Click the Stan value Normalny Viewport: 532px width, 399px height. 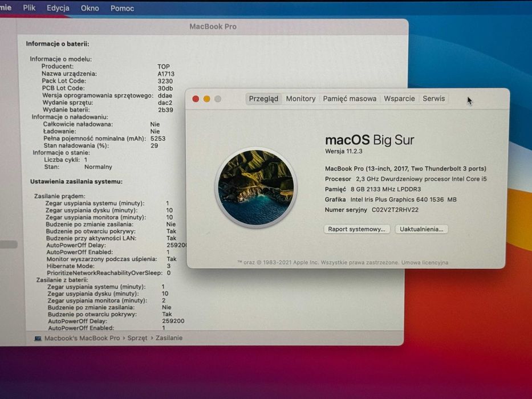[98, 167]
